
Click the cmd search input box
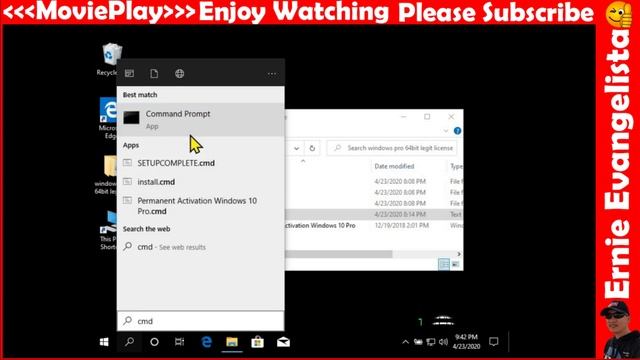[200, 321]
